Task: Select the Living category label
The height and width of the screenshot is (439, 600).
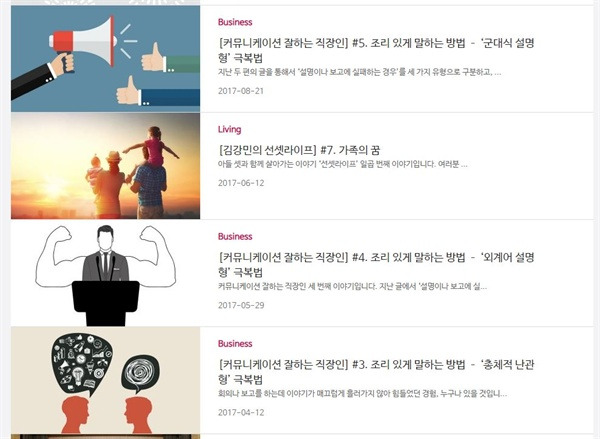Action: 229,129
